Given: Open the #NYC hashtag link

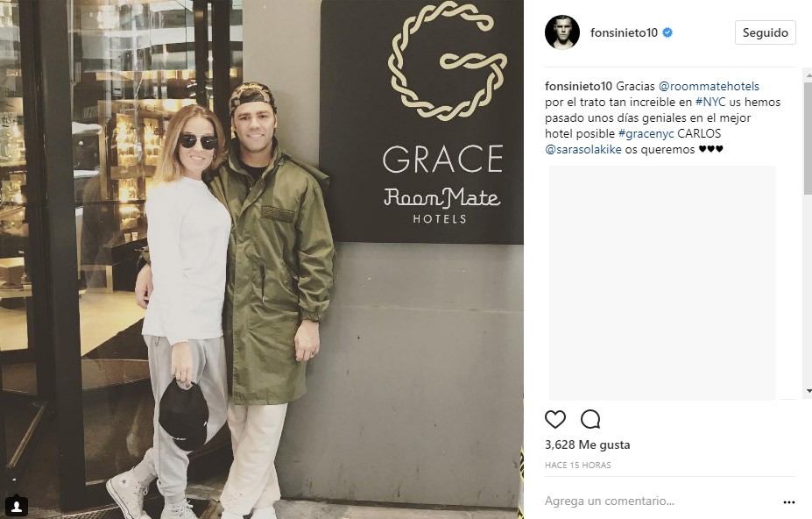Looking at the screenshot, I should [x=710, y=103].
